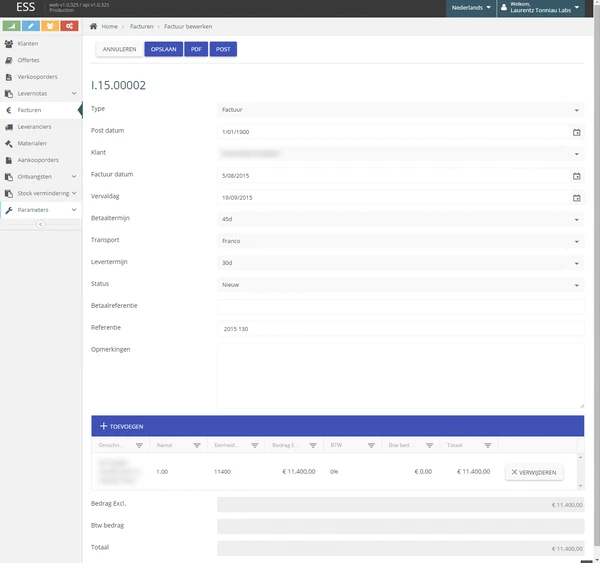The image size is (600, 563).
Task: Click the ESS logo
Action: 25,7
